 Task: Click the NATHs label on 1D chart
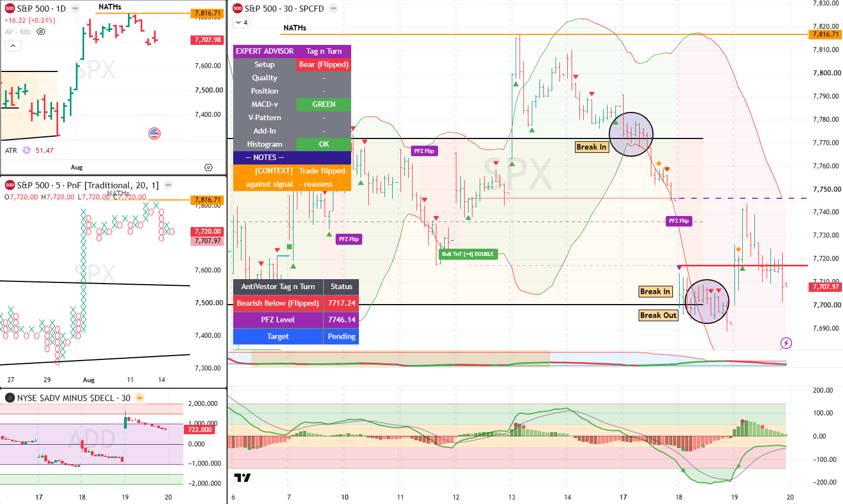(x=110, y=7)
